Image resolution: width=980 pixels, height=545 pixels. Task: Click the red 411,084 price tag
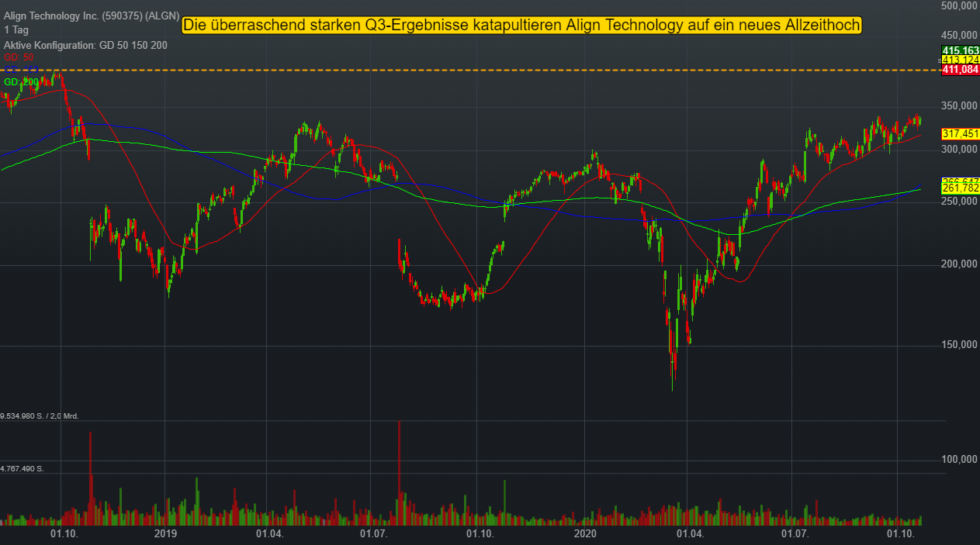click(960, 70)
